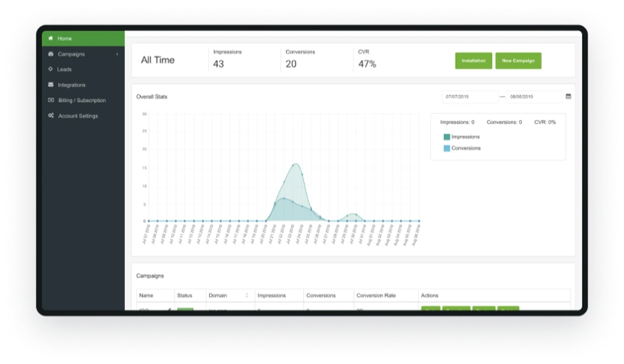Expand the Campaigns submenu chevron

117,54
